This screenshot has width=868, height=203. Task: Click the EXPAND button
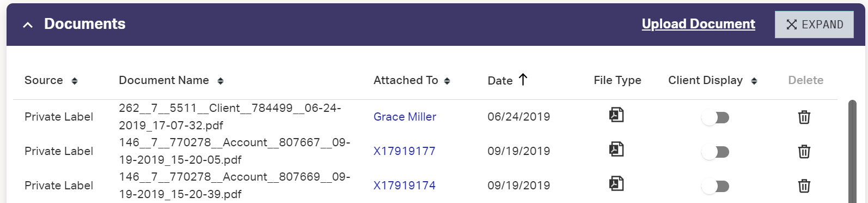[x=814, y=25]
